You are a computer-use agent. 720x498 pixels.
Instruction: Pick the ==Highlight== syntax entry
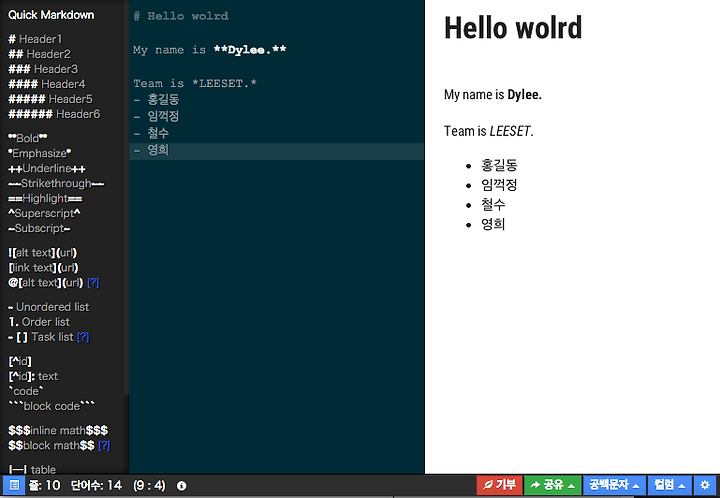pos(45,199)
